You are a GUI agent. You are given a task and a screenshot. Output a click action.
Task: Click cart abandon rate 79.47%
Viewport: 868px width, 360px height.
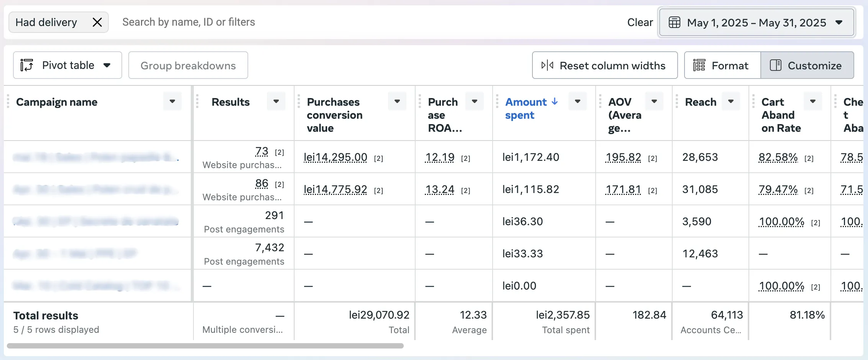(778, 190)
